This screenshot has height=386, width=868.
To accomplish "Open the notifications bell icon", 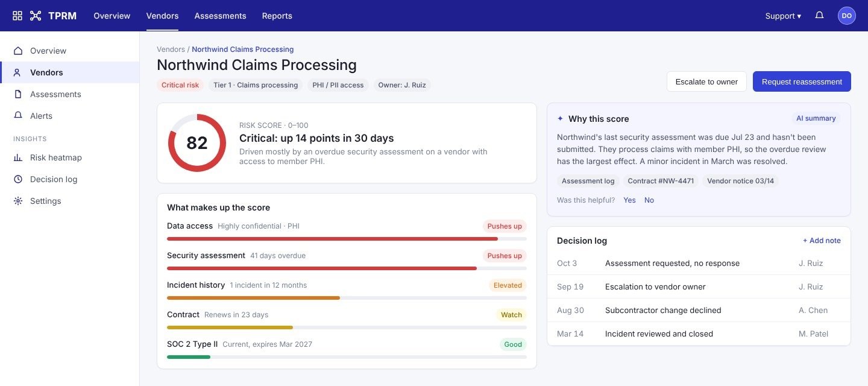I will click(819, 16).
